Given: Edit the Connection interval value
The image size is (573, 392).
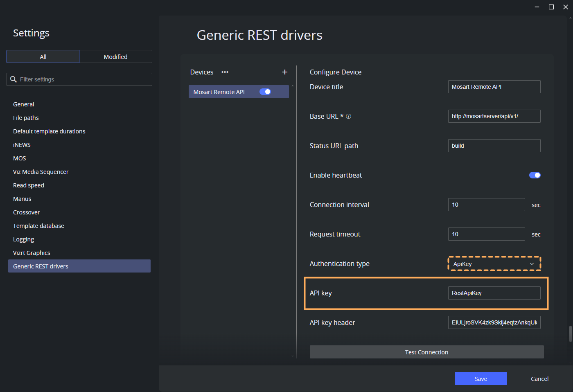Looking at the screenshot, I should [486, 205].
